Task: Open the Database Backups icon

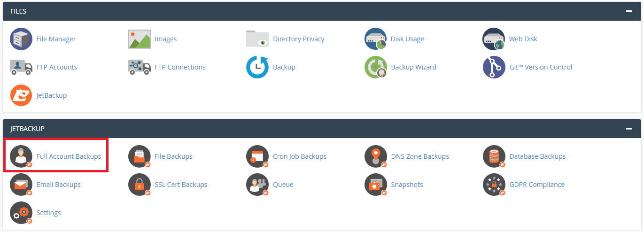Action: tap(494, 156)
